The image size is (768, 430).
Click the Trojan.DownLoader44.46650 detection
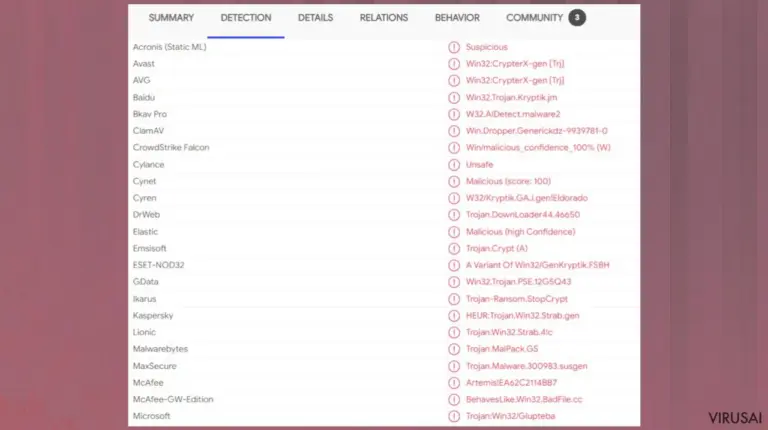tap(523, 215)
